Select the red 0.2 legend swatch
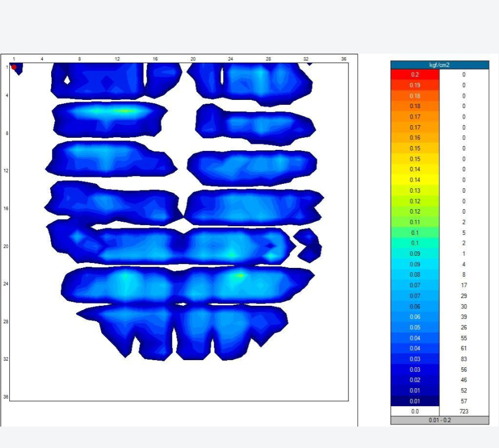The height and width of the screenshot is (448, 499). (x=415, y=75)
